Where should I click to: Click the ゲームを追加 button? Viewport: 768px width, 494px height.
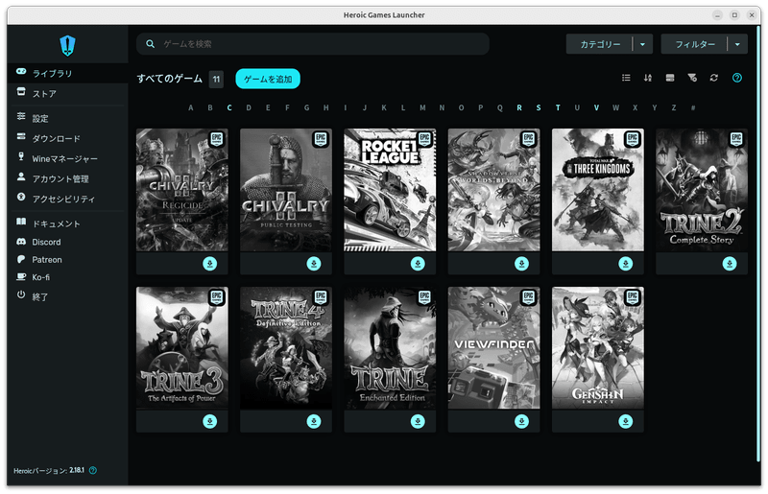pos(267,78)
